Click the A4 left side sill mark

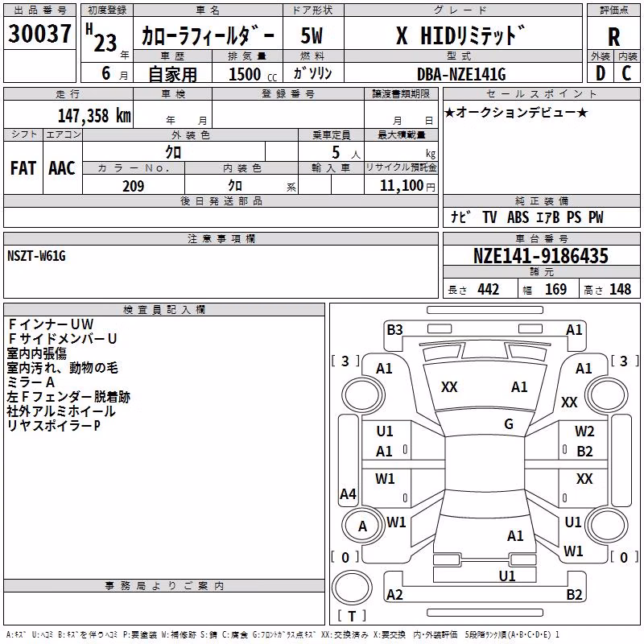click(348, 493)
